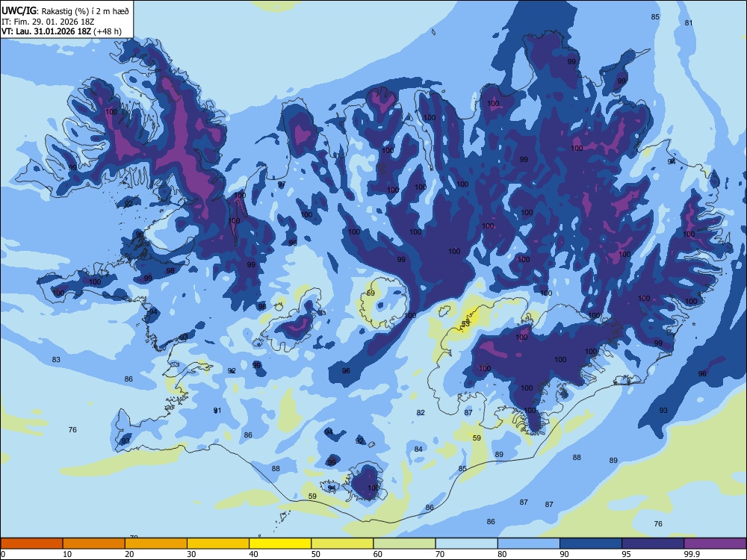
Task: Click the dark orange 0–10 legend swatch
Action: (31, 544)
